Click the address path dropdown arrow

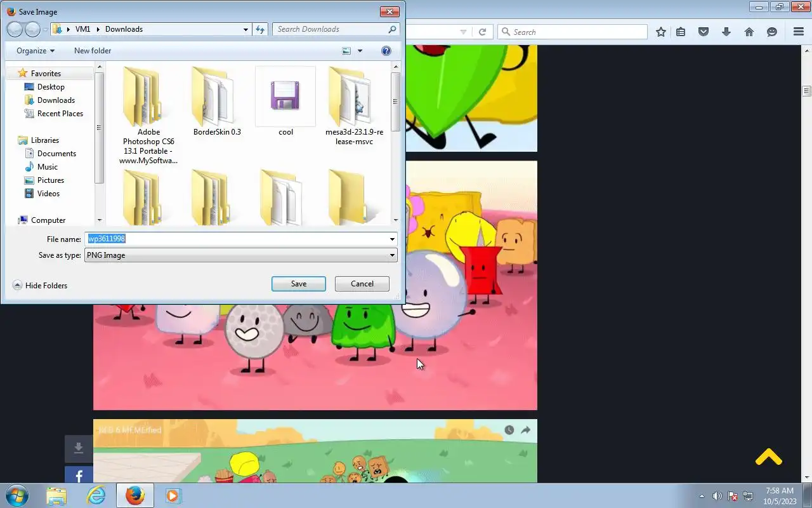[x=246, y=29]
